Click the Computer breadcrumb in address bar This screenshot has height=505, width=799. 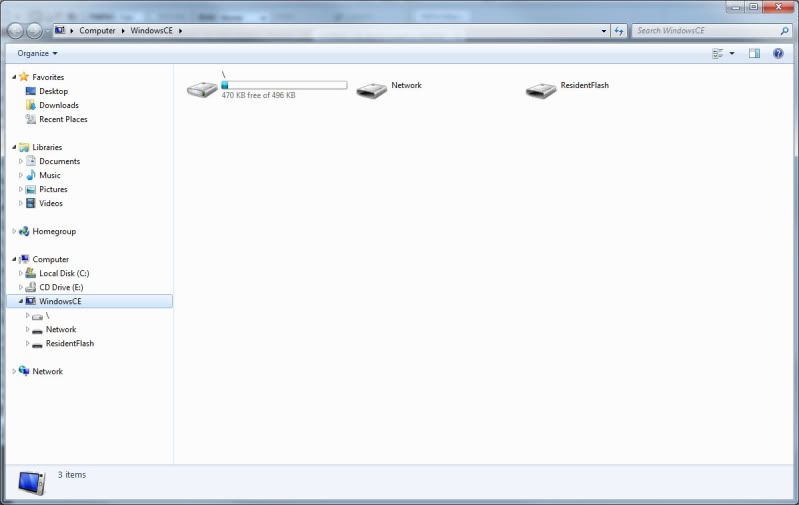pyautogui.click(x=97, y=31)
